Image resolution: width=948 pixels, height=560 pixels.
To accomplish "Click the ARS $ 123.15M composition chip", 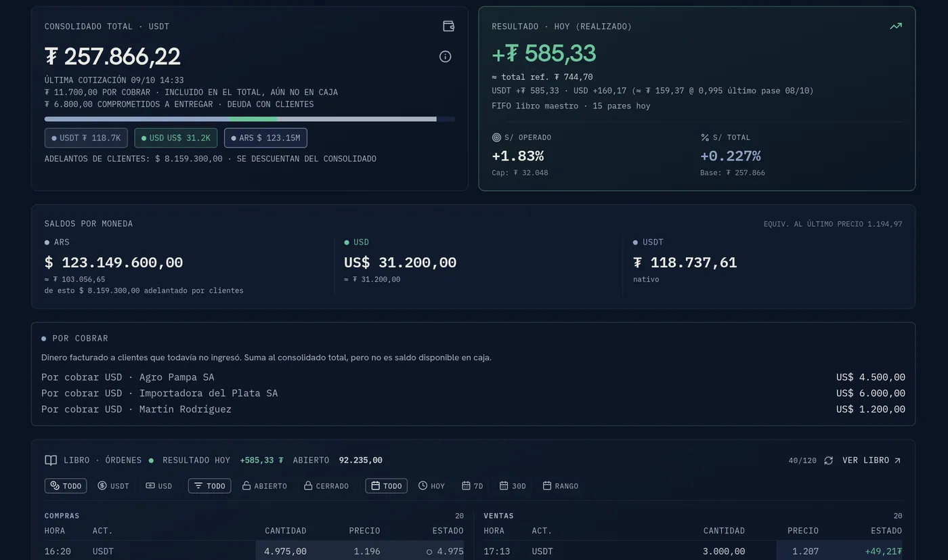I will 265,138.
